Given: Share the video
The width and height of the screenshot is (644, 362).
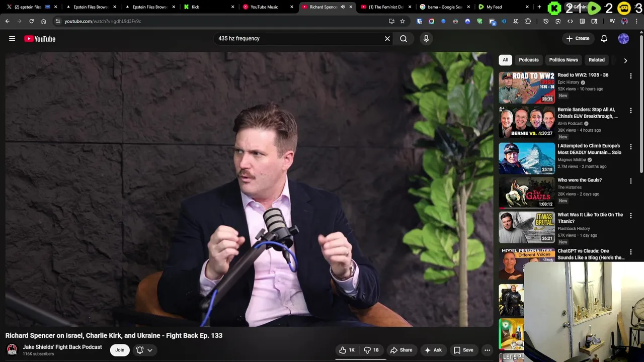Looking at the screenshot, I should [401, 350].
